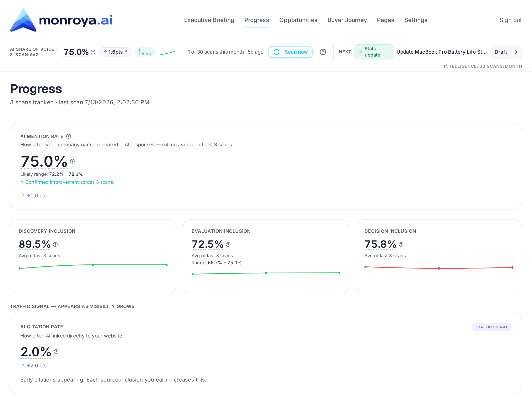Image resolution: width=532 pixels, height=399 pixels.
Task: Click the Intelligence: 30 scans/month label
Action: (483, 66)
